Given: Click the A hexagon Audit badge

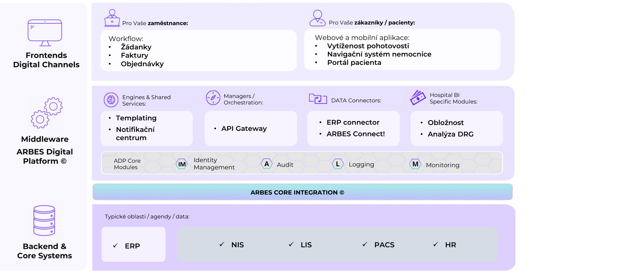Looking at the screenshot, I should click(x=266, y=164).
